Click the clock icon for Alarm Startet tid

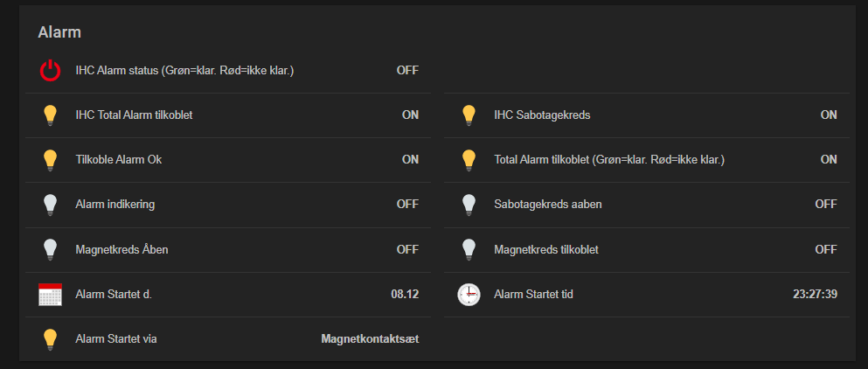click(469, 295)
